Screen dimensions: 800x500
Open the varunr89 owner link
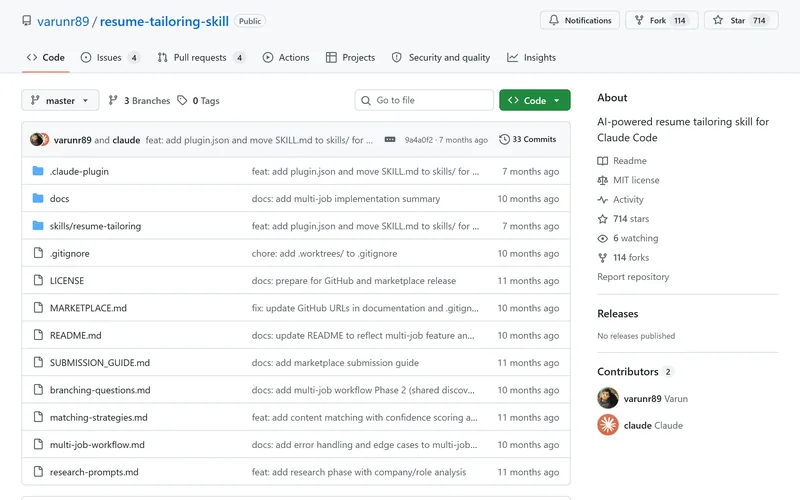pyautogui.click(x=63, y=21)
